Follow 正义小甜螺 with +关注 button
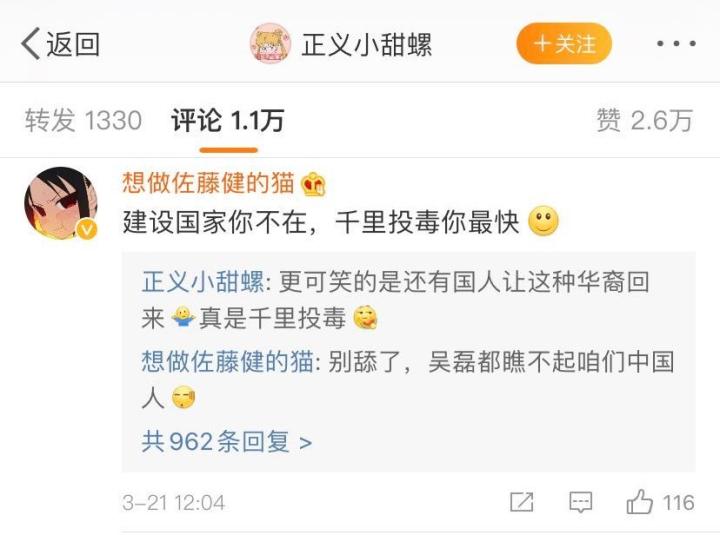720x535 pixels. click(x=564, y=44)
